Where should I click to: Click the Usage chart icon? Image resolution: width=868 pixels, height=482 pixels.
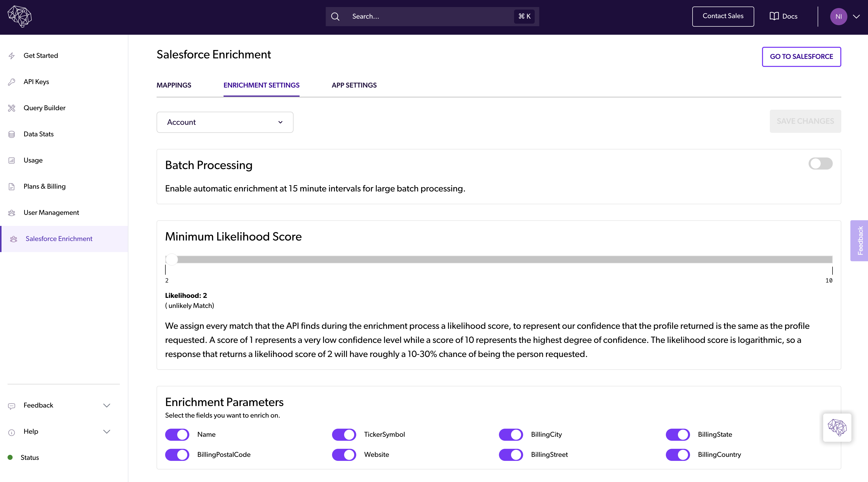coord(12,160)
